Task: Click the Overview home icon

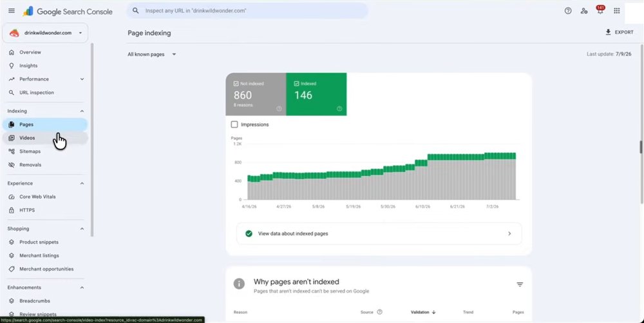Action: tap(12, 52)
